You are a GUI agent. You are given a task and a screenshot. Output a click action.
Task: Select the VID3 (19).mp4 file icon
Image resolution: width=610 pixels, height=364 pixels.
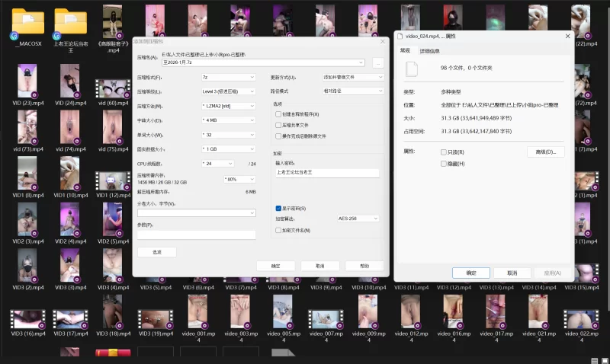click(x=156, y=319)
